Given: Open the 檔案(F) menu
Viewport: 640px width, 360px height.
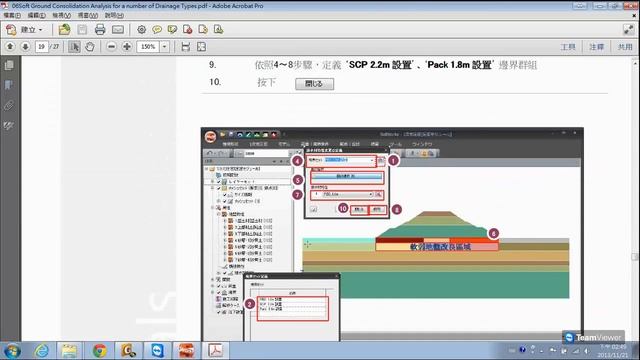Looking at the screenshot, I should [12, 15].
